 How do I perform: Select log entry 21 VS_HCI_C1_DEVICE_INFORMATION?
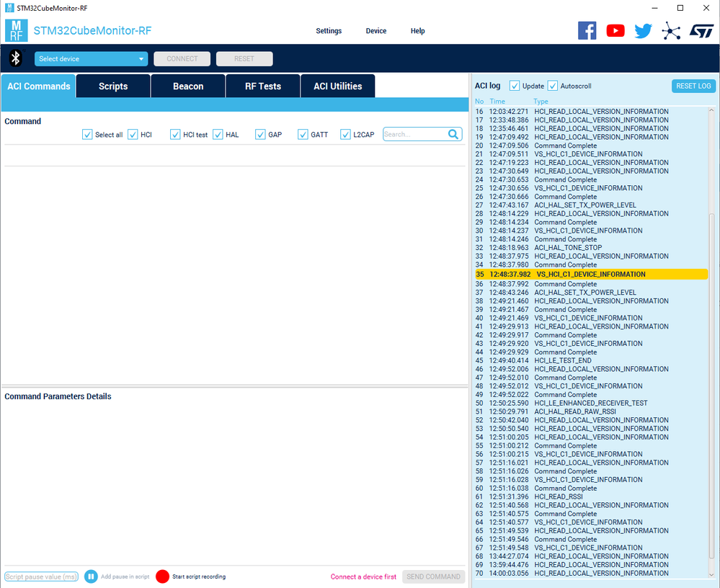[592, 153]
